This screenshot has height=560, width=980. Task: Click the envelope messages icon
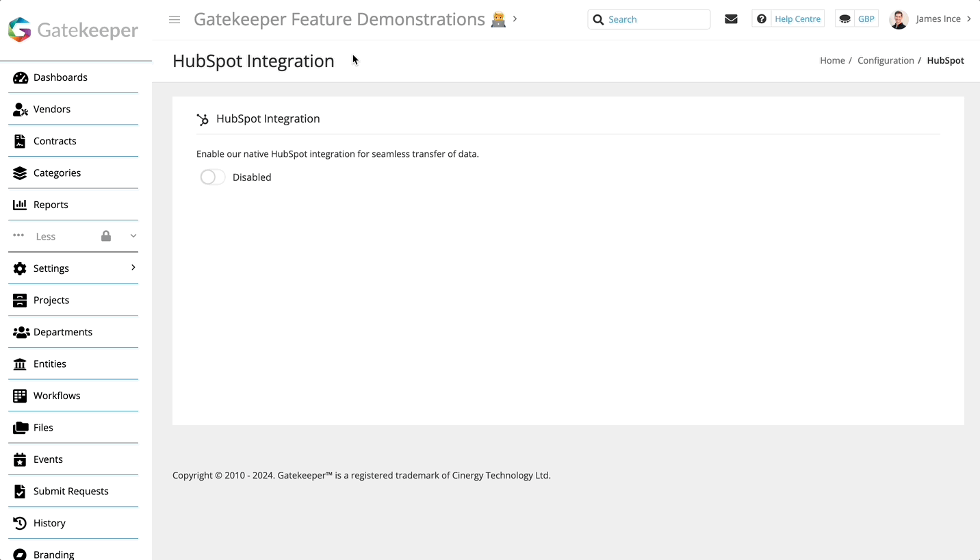731,18
